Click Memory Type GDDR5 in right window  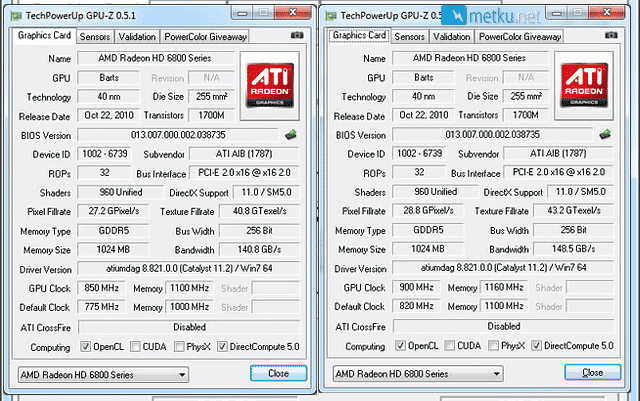428,230
